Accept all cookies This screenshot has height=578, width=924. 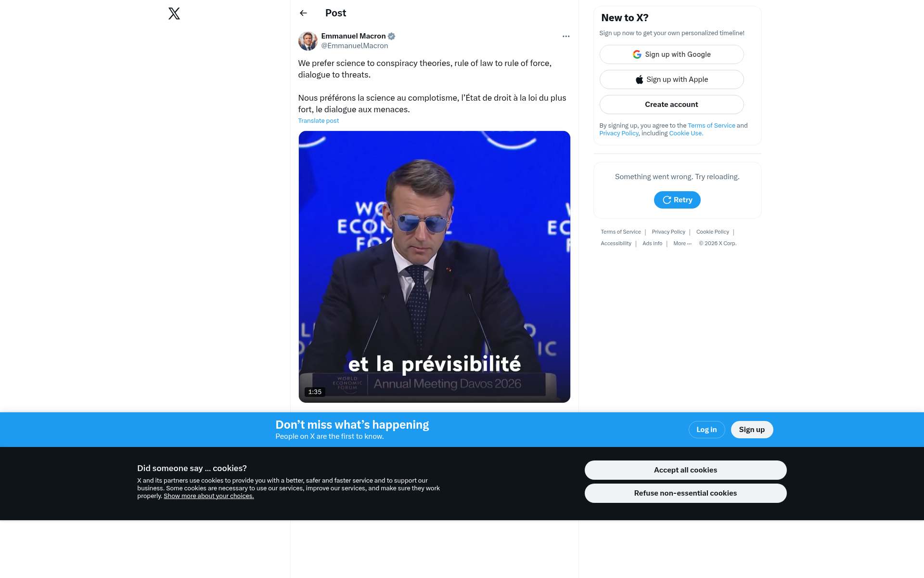[685, 470]
